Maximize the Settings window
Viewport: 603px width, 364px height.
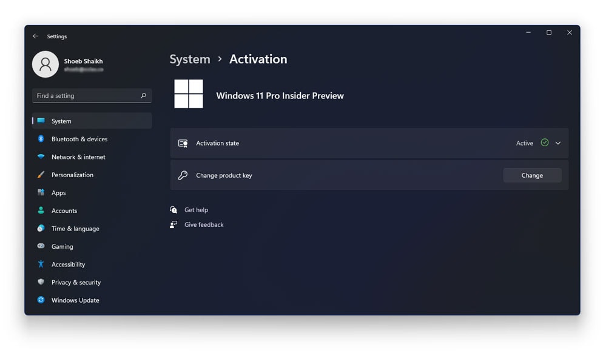click(549, 32)
